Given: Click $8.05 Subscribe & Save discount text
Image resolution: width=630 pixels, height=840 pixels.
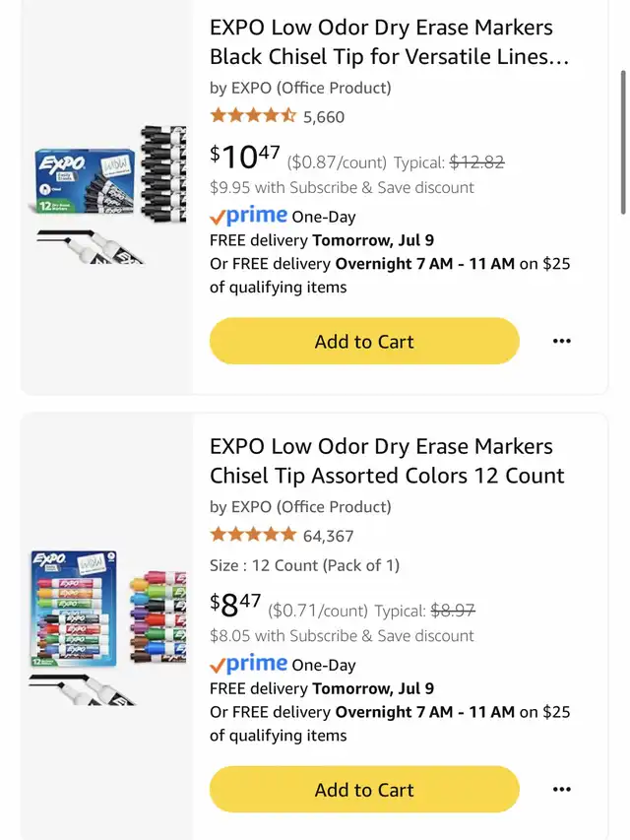Looking at the screenshot, I should 342,636.
